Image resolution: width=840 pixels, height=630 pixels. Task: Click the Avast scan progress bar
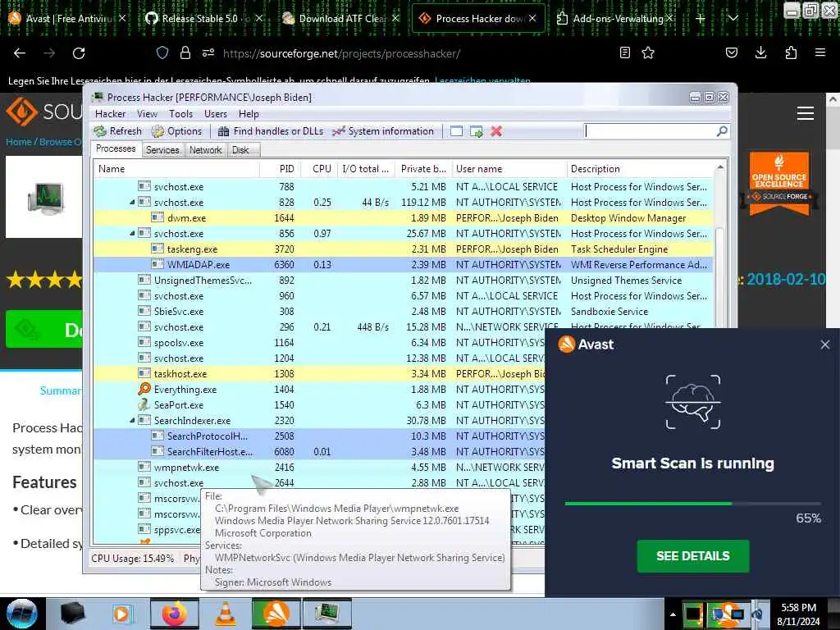click(x=692, y=504)
